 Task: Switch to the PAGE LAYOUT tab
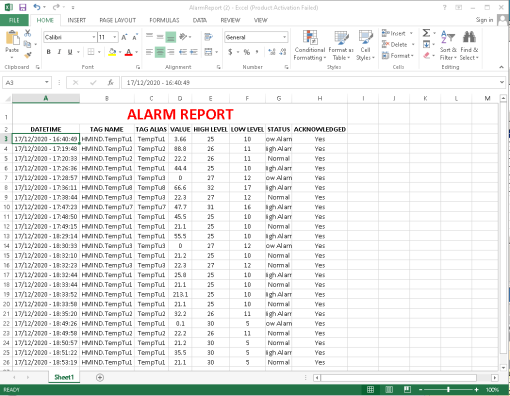117,20
